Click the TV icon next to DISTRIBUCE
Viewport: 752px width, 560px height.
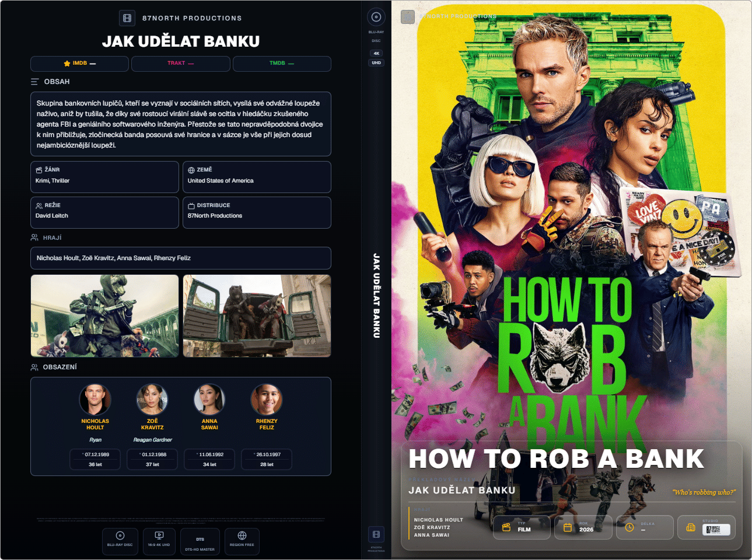tap(191, 205)
